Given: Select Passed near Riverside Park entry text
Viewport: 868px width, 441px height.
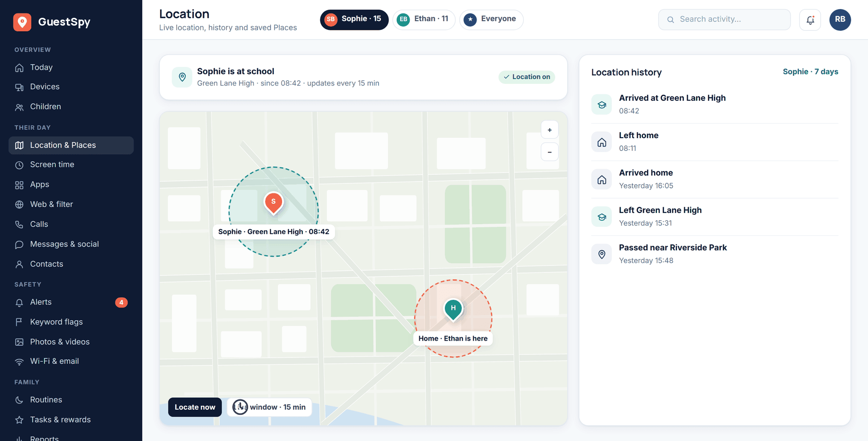Looking at the screenshot, I should tap(673, 248).
